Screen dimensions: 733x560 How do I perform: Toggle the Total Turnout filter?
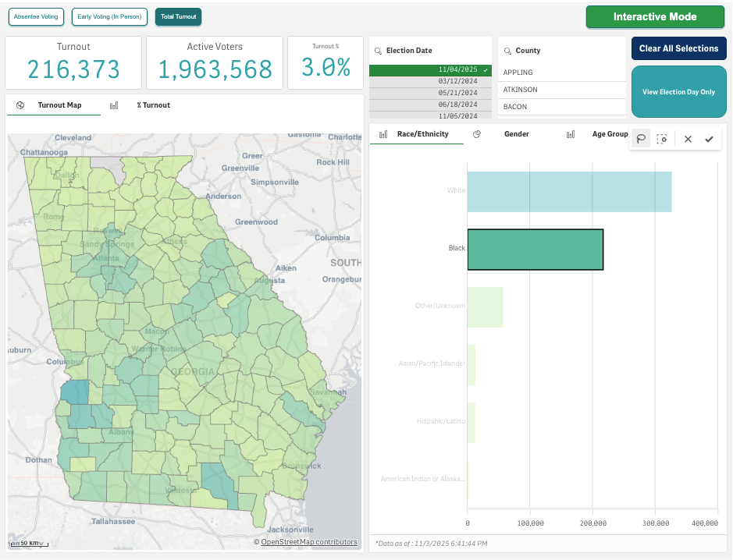[178, 16]
